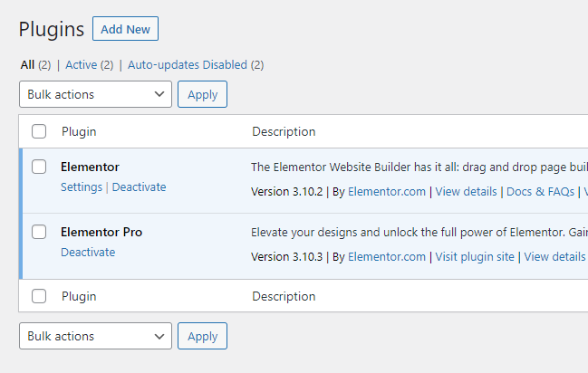Open the bottom Bulk actions dropdown

click(96, 336)
